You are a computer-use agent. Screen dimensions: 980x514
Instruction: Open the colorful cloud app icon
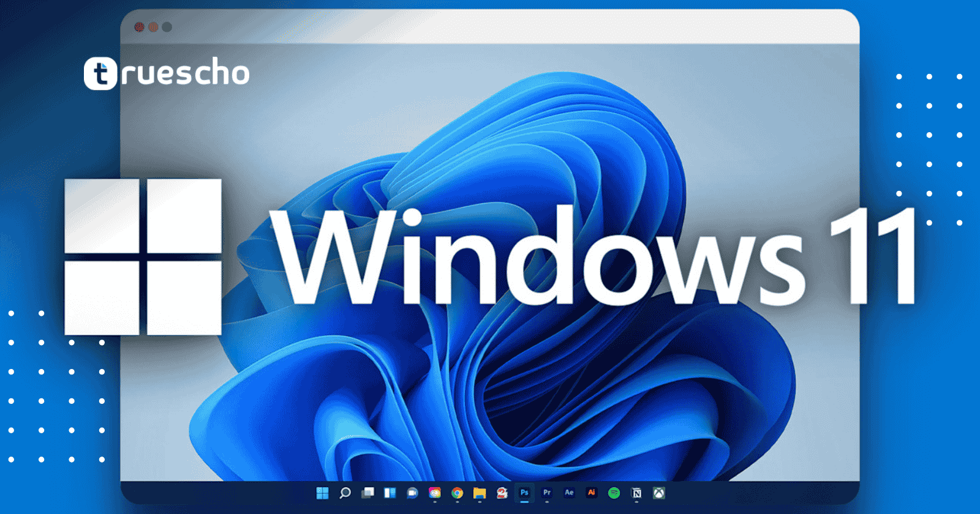435,493
